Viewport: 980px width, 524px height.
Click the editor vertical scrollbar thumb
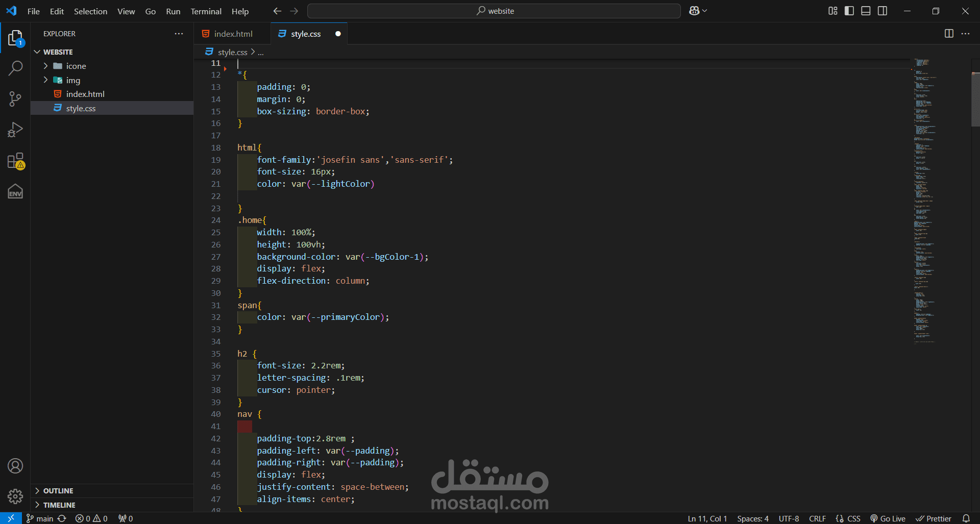(975, 99)
